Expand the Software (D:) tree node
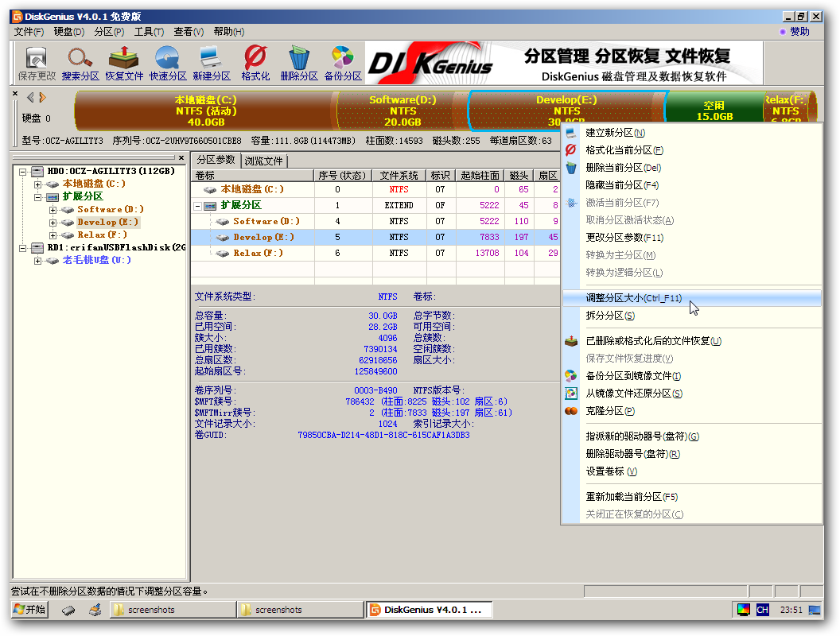This screenshot has height=636, width=840. pos(52,210)
